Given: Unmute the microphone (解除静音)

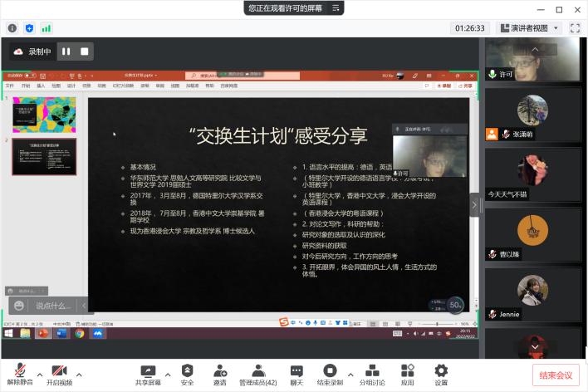Looking at the screenshot, I should (x=20, y=371).
